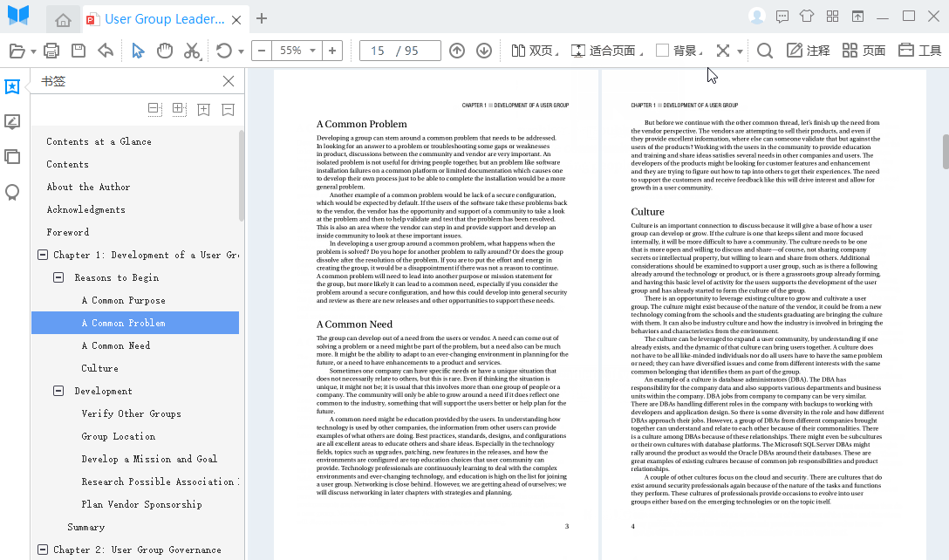Open the 工具 toolbox menu
Screen dimensions: 949x560
pos(919,51)
